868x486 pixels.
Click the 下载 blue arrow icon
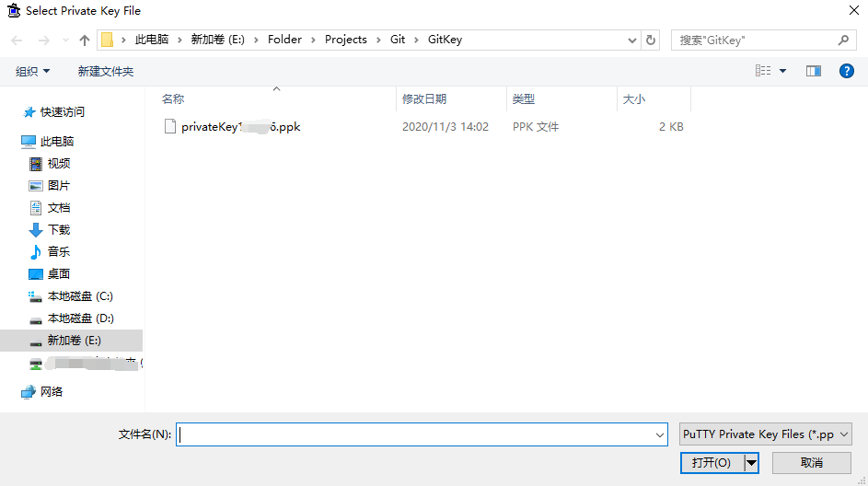pyautogui.click(x=35, y=230)
